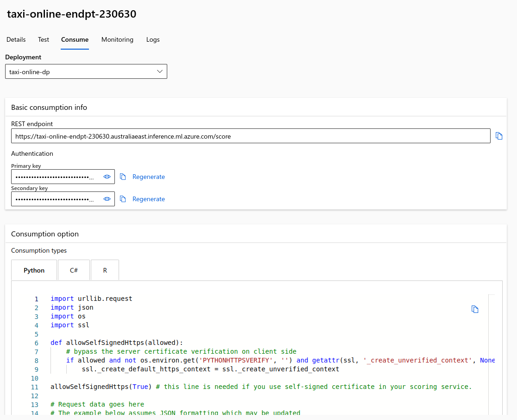Regenerate the primary key
517x420 pixels.
[x=148, y=177]
